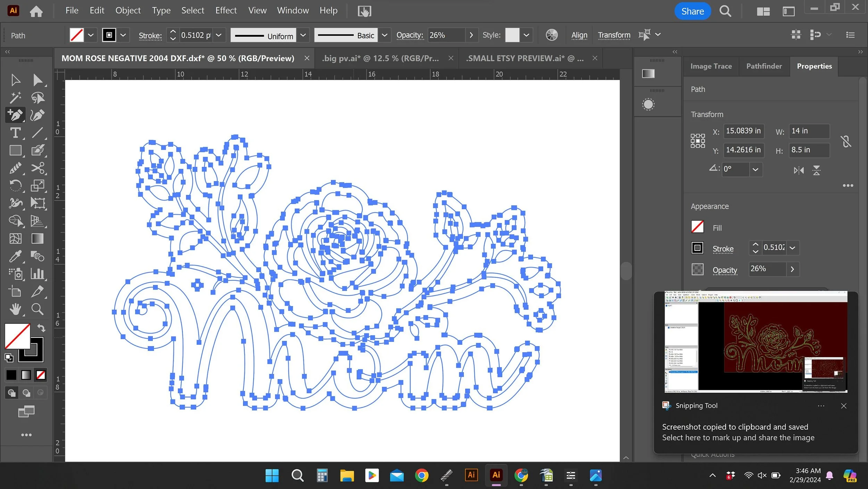Click the Share button
Image resolution: width=868 pixels, height=489 pixels.
coord(692,11)
